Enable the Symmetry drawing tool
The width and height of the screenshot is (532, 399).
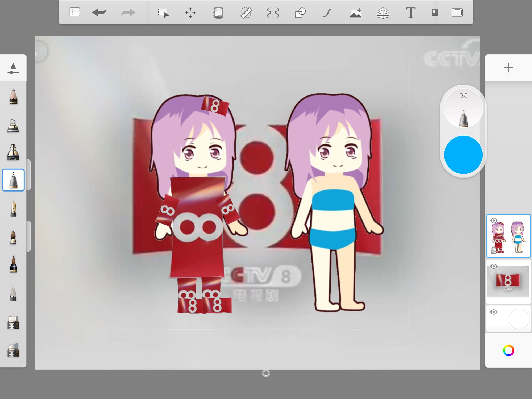coord(273,13)
